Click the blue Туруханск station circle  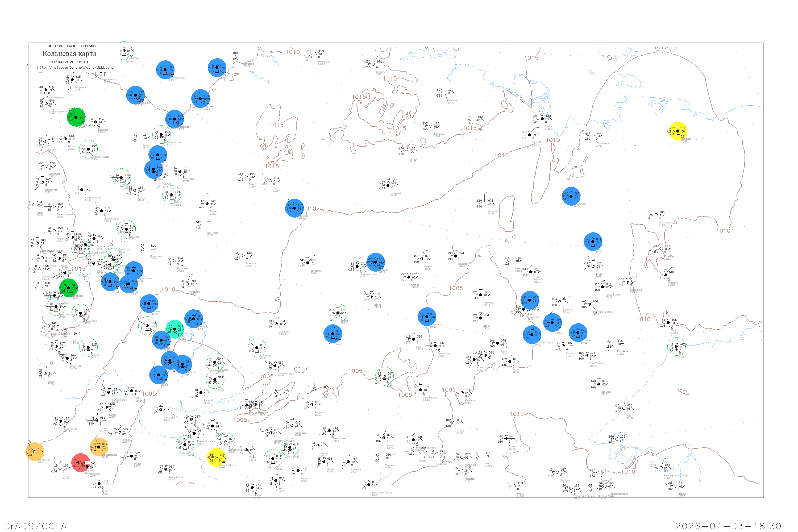click(x=201, y=98)
